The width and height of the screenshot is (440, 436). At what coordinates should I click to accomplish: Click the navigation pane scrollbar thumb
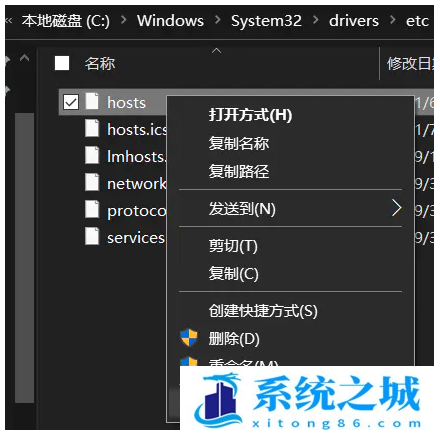(24, 258)
